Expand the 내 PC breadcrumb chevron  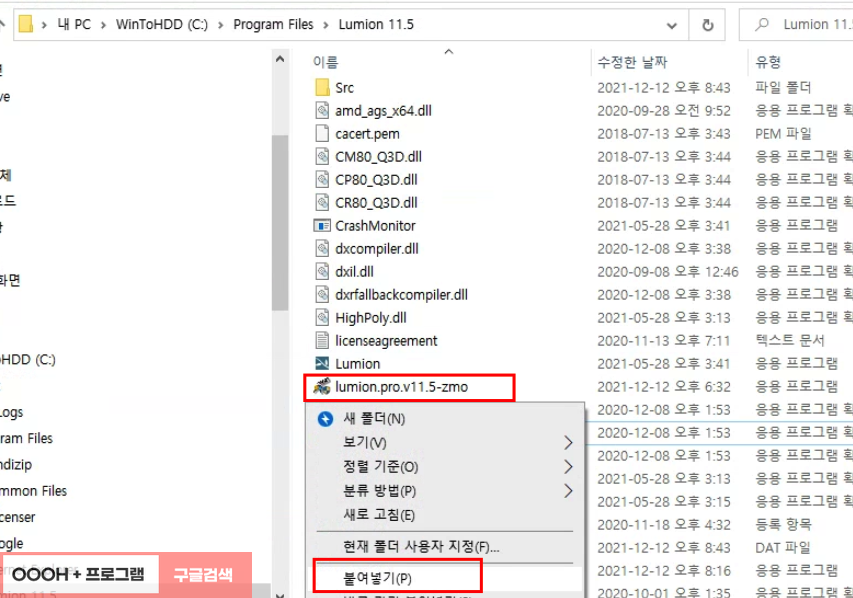click(103, 25)
